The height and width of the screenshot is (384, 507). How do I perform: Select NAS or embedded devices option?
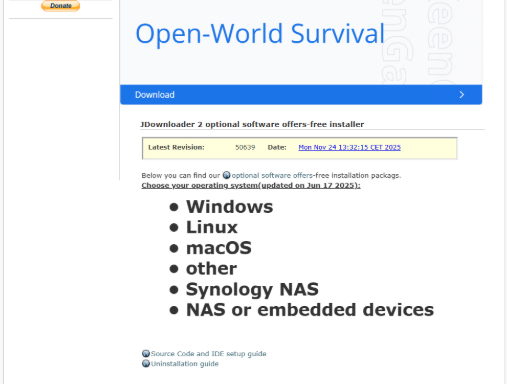[310, 310]
